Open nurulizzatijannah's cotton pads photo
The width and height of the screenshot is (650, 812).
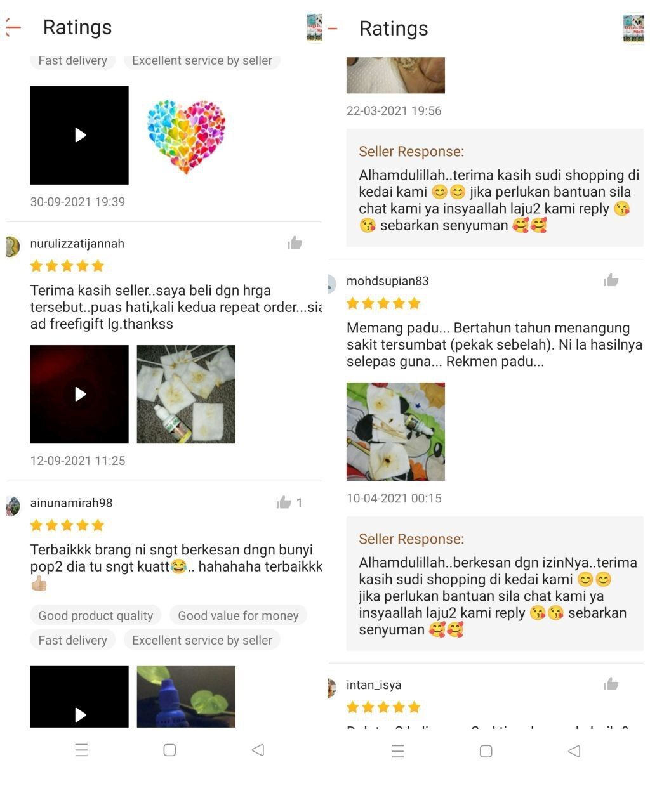(186, 394)
